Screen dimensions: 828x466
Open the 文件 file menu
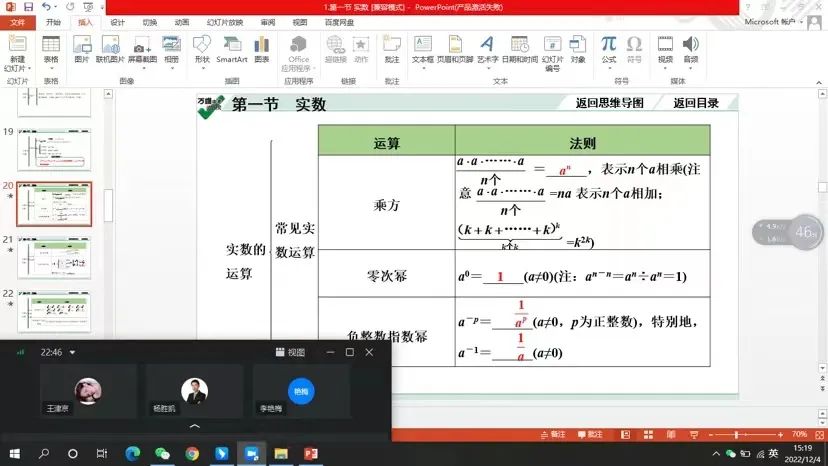[x=18, y=21]
